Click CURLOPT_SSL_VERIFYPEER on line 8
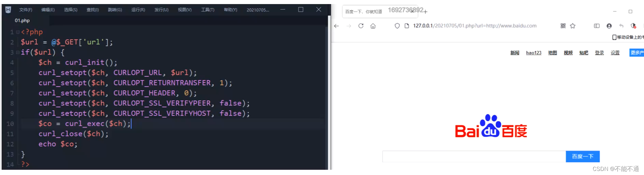Screen dimensions: 644x175 coord(162,103)
